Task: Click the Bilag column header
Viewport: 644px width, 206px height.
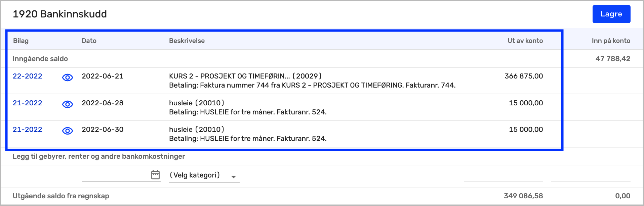Action: coord(21,41)
